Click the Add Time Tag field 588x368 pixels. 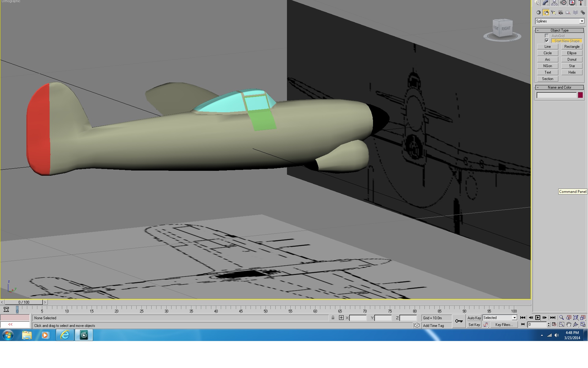point(437,326)
